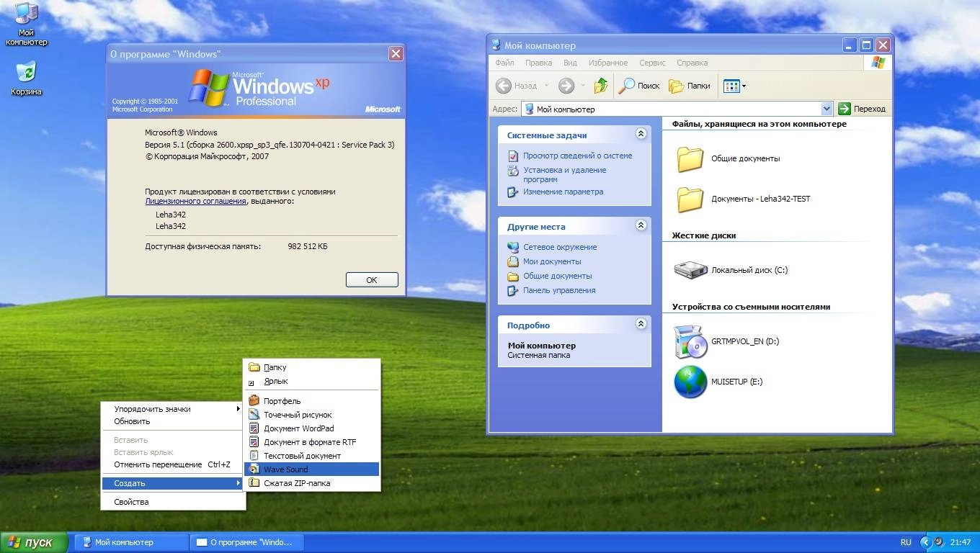Open the Сервис menu

652,63
